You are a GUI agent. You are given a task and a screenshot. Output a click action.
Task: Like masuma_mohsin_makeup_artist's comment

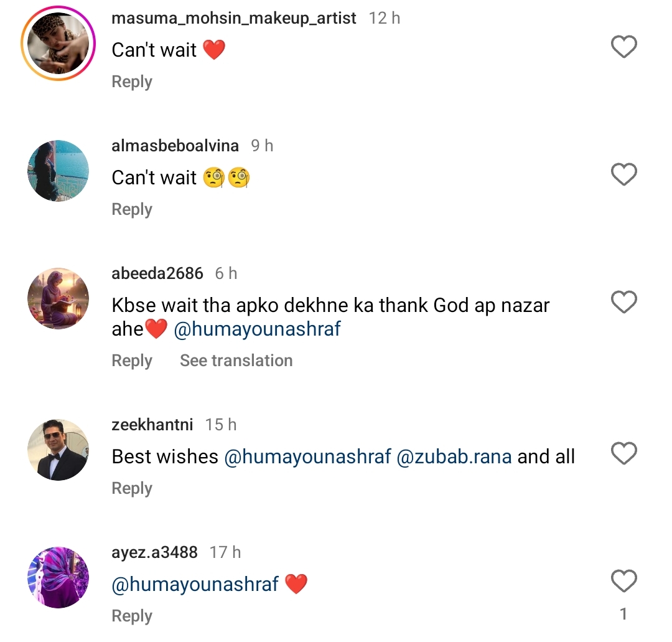[623, 47]
